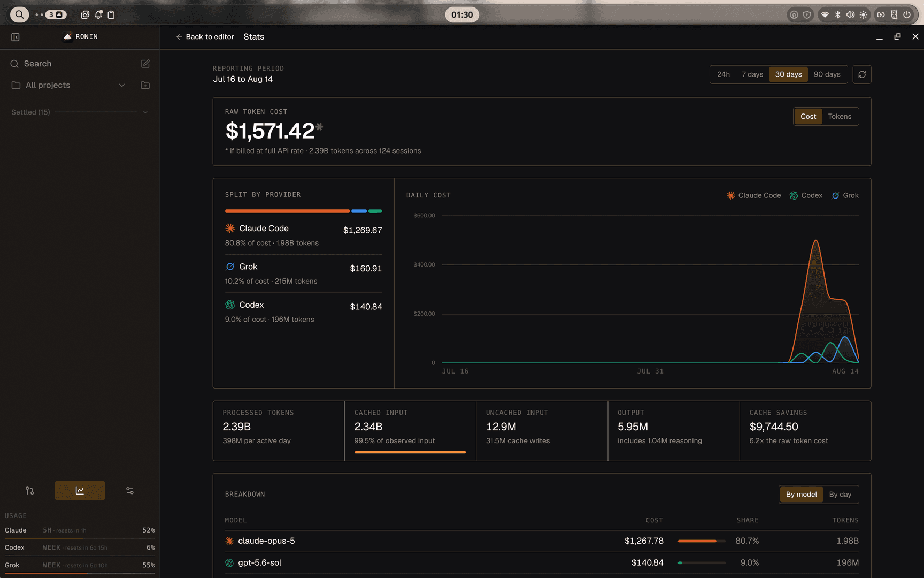Image resolution: width=924 pixels, height=578 pixels.
Task: Expand the All projects dropdown chevron
Action: click(x=122, y=85)
